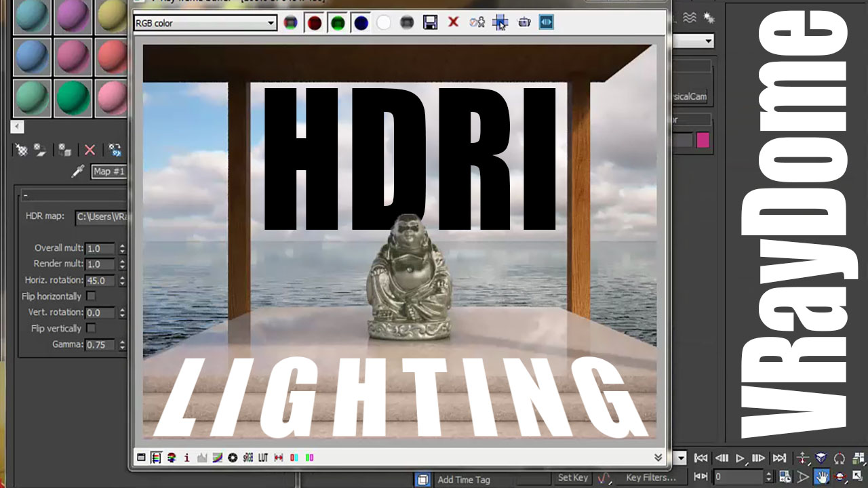The image size is (868, 488).
Task: Pick material with the eyedropper tool
Action: [x=77, y=171]
